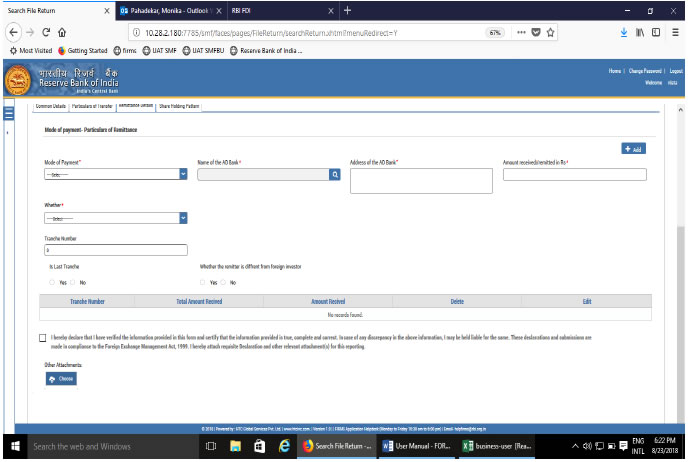Sort by Tranche Number column header
Viewport: 688px width, 462px height.
pyautogui.click(x=87, y=301)
